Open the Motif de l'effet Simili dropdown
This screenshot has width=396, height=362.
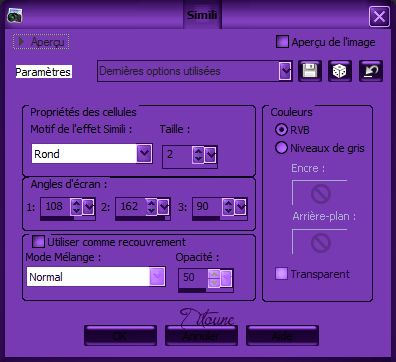(144, 154)
